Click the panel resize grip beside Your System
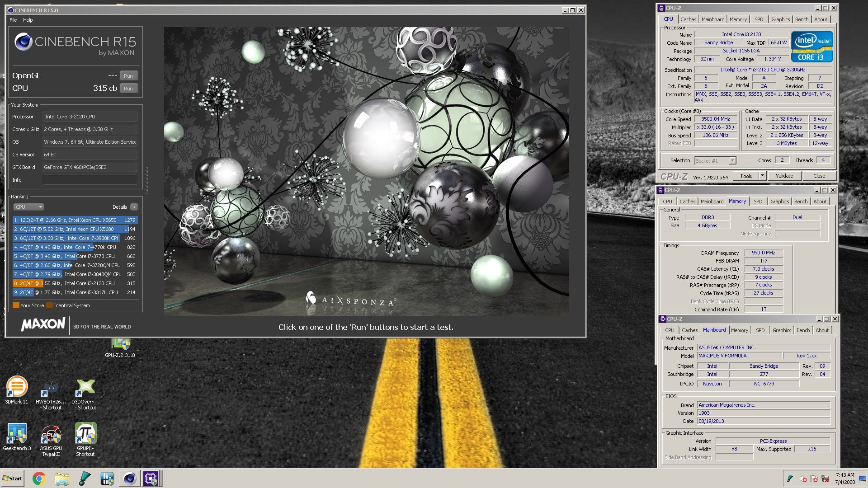Image resolution: width=868 pixels, height=488 pixels. pos(146,180)
